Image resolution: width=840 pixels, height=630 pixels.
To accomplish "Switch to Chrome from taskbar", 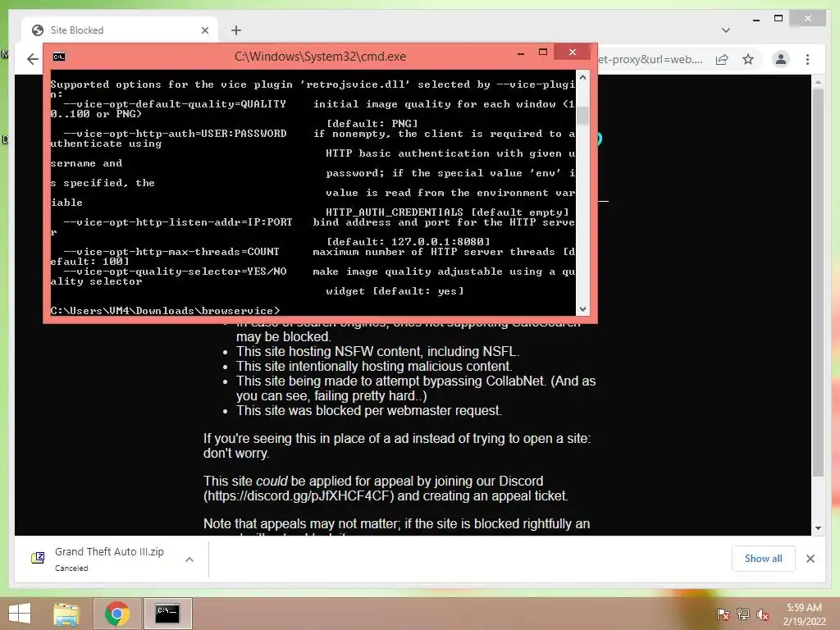I will pyautogui.click(x=116, y=614).
